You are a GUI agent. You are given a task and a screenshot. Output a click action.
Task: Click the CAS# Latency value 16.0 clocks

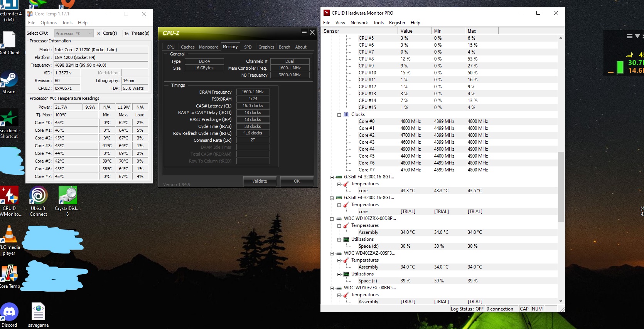[x=253, y=106]
